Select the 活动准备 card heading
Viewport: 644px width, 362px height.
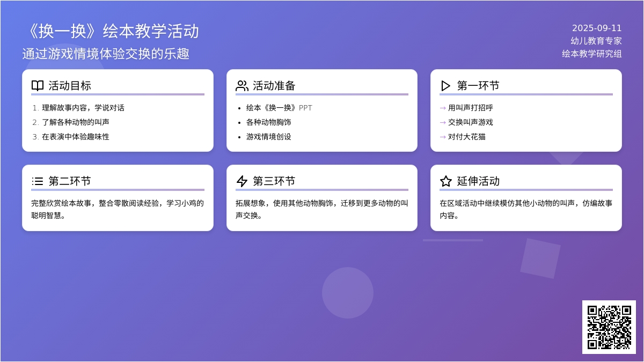tap(274, 86)
